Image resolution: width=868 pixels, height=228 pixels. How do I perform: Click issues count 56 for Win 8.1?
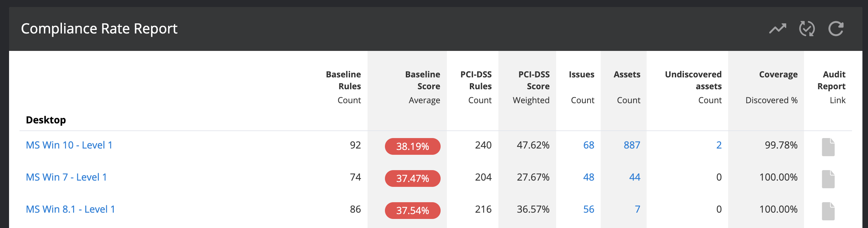pos(589,209)
